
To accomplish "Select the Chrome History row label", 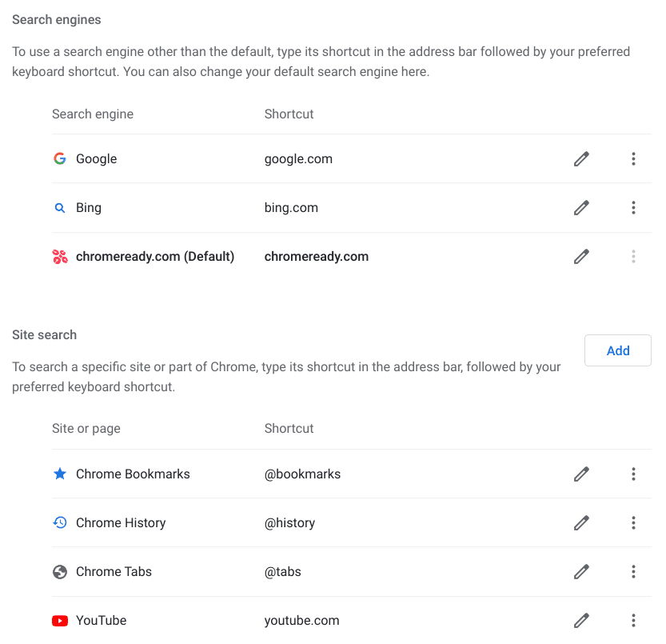I will (x=121, y=523).
